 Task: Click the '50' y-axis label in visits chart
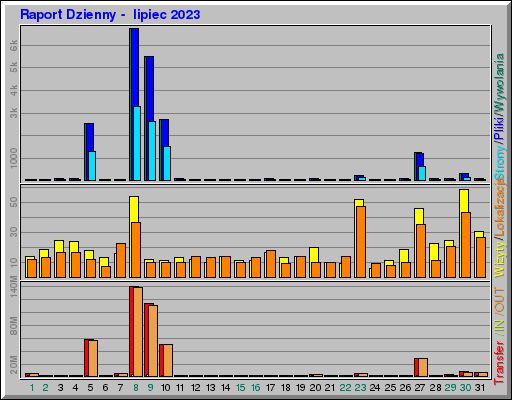click(x=14, y=202)
